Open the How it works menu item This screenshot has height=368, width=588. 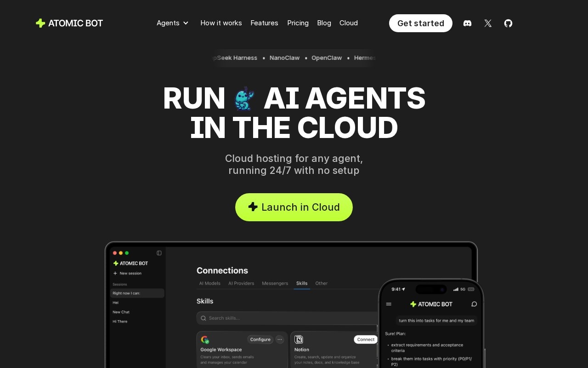tap(221, 23)
